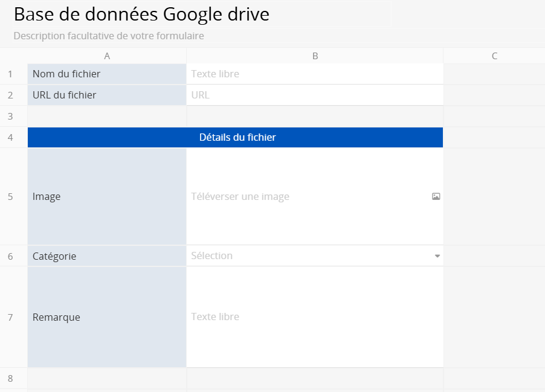Select column C header
The width and height of the screenshot is (545, 392).
(494, 56)
